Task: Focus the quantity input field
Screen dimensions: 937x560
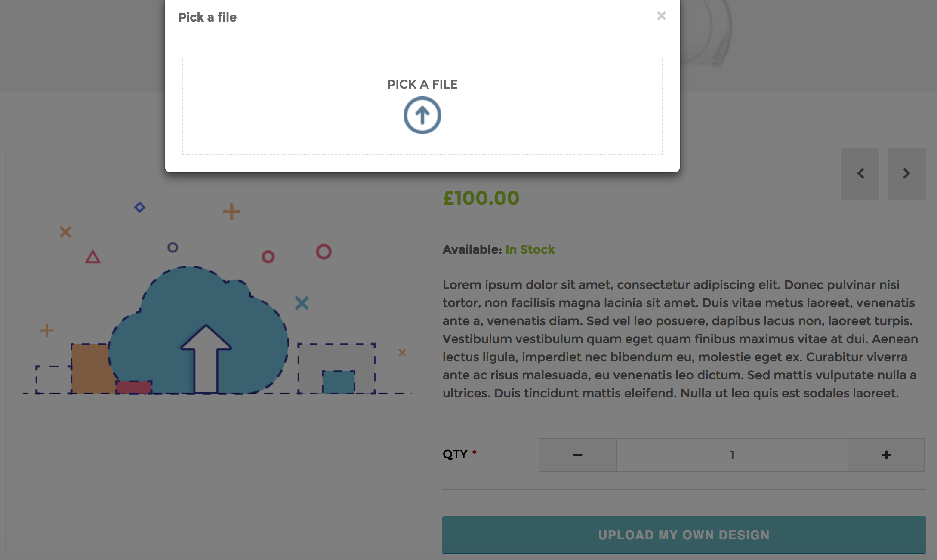Action: click(731, 455)
